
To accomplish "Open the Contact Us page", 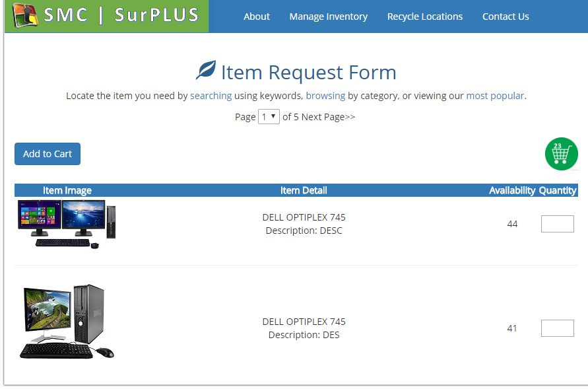I will click(x=506, y=17).
